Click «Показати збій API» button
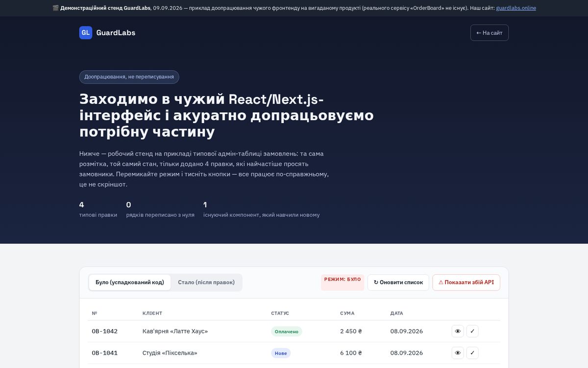The image size is (588, 368). [x=466, y=283]
